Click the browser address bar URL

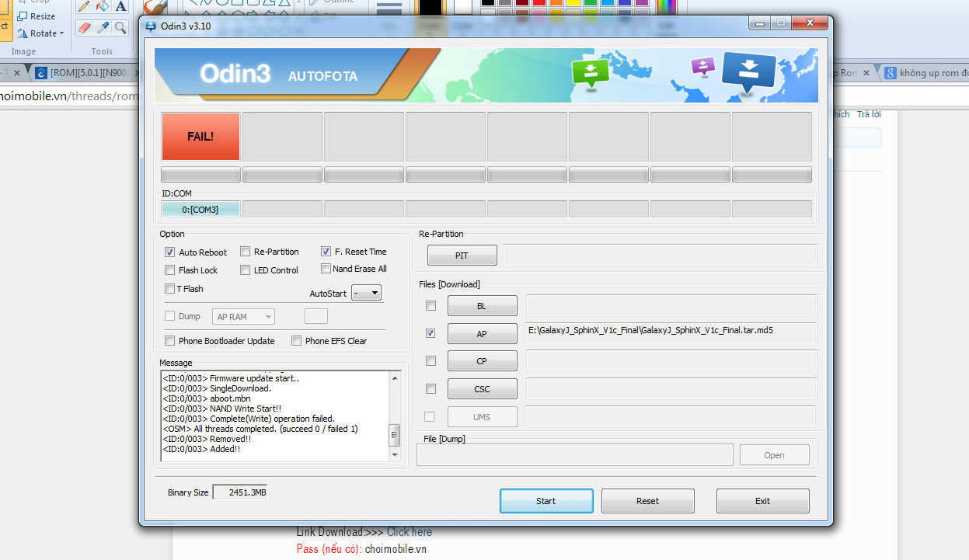tap(68, 96)
